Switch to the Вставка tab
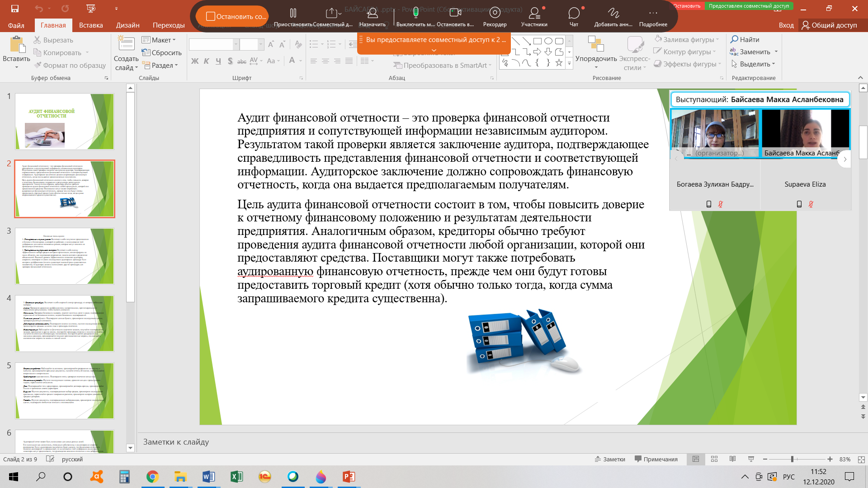This screenshot has width=868, height=488. [91, 25]
